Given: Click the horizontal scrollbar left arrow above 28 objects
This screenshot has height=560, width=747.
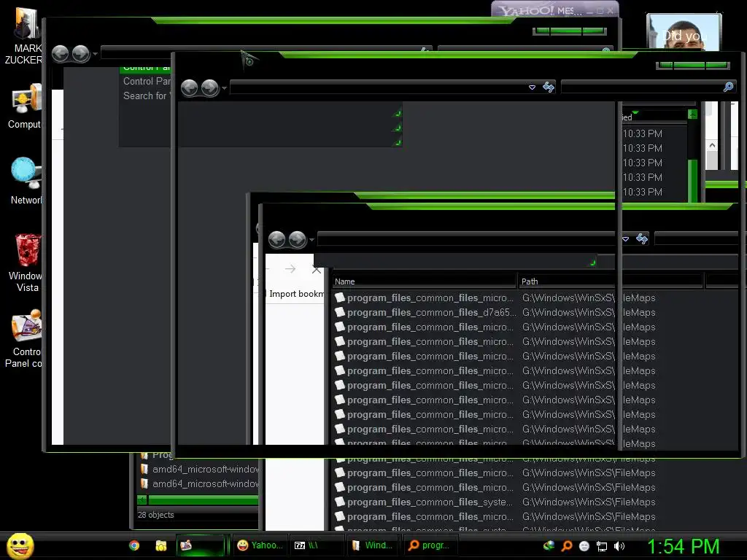Looking at the screenshot, I should click(x=142, y=500).
